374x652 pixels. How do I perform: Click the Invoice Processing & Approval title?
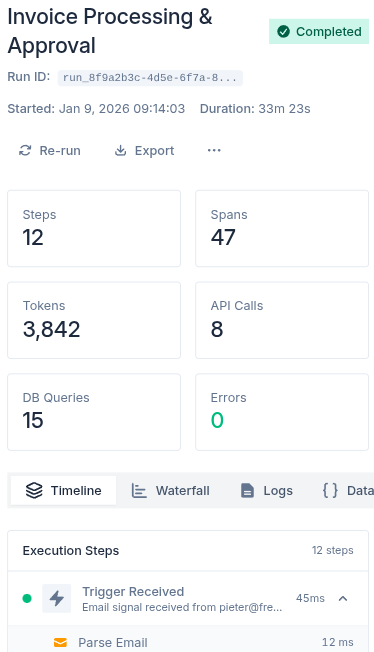pyautogui.click(x=110, y=31)
